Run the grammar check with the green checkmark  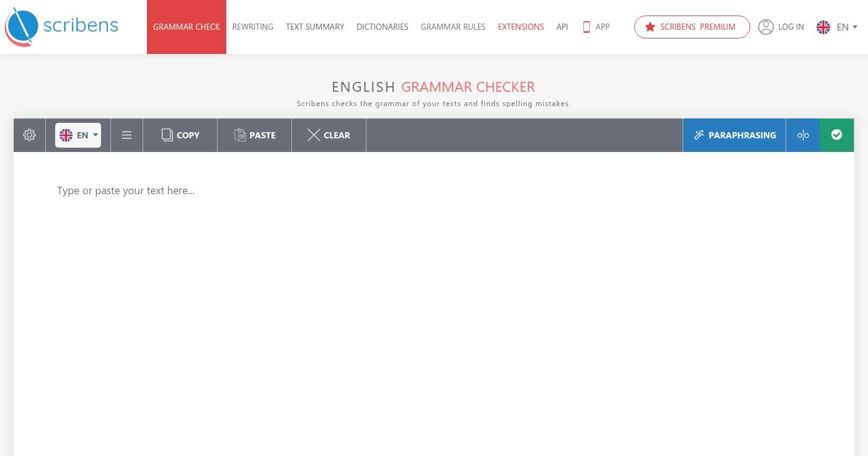(836, 135)
